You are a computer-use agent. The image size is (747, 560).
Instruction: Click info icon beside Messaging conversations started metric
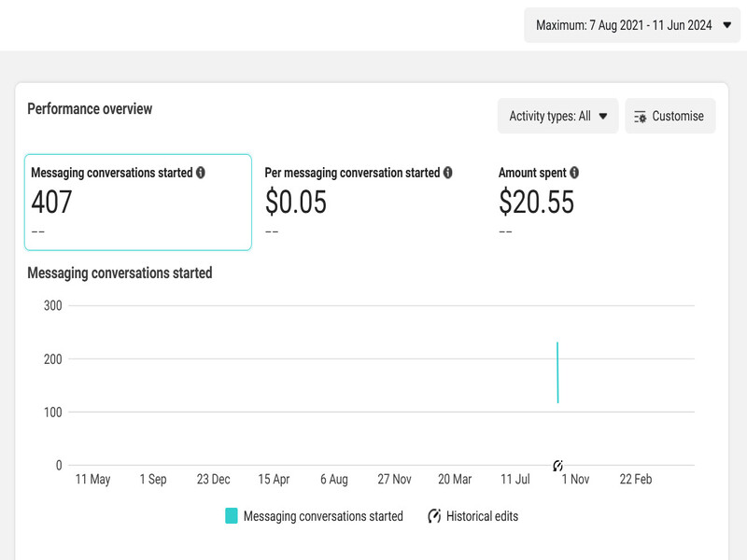tap(201, 173)
